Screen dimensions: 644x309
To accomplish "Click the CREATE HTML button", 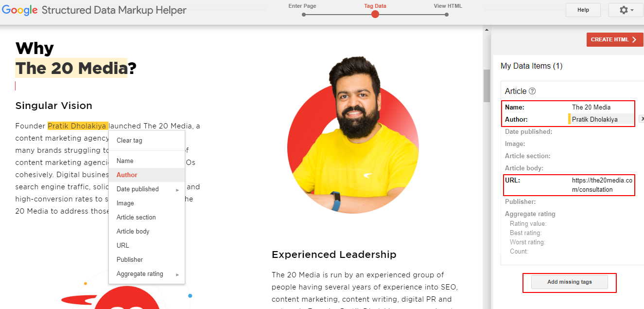I will tap(615, 39).
